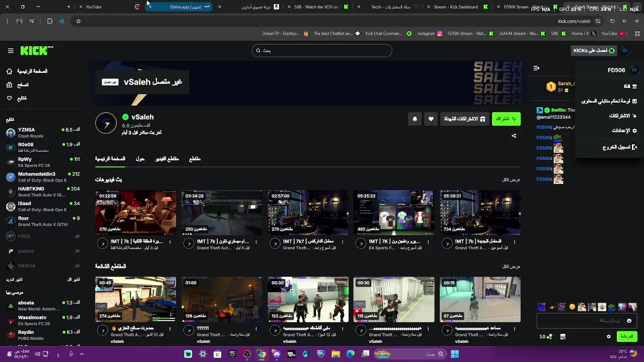Click the Instagram bookmark in bookmarks bar
The image size is (644, 362).
(x=430, y=34)
